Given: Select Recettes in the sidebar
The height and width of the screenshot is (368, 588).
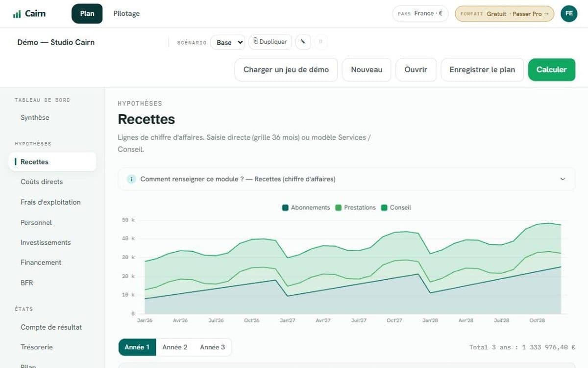Looking at the screenshot, I should [52, 162].
